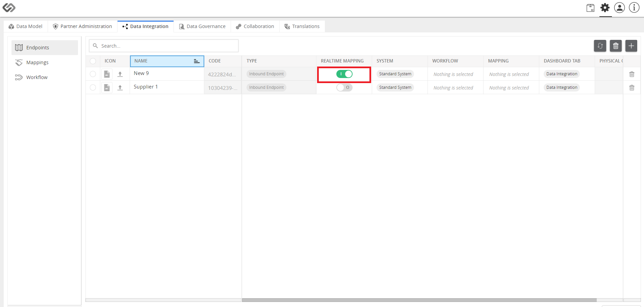Click the DASHBOARD TAB column header
The image size is (644, 307).
tap(567, 61)
